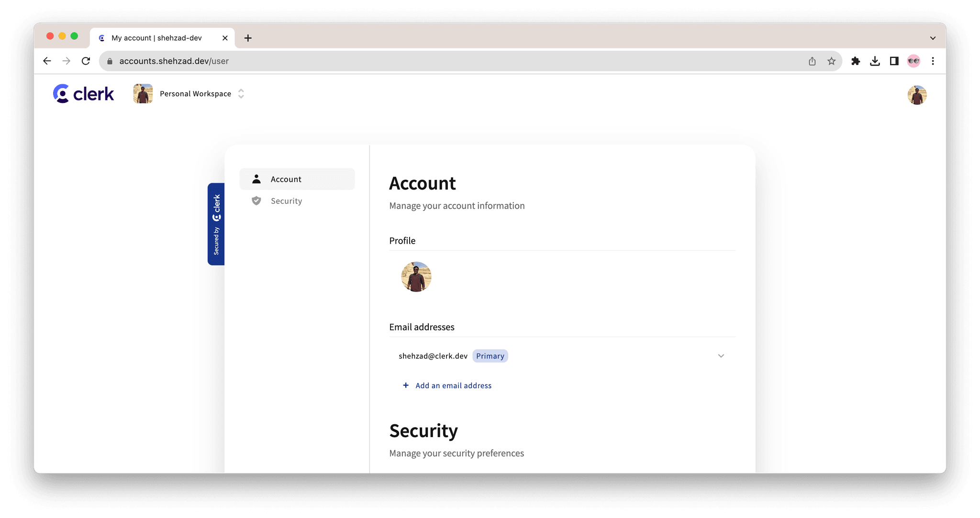Enable a secondary email address
The height and width of the screenshot is (518, 980).
pos(446,385)
